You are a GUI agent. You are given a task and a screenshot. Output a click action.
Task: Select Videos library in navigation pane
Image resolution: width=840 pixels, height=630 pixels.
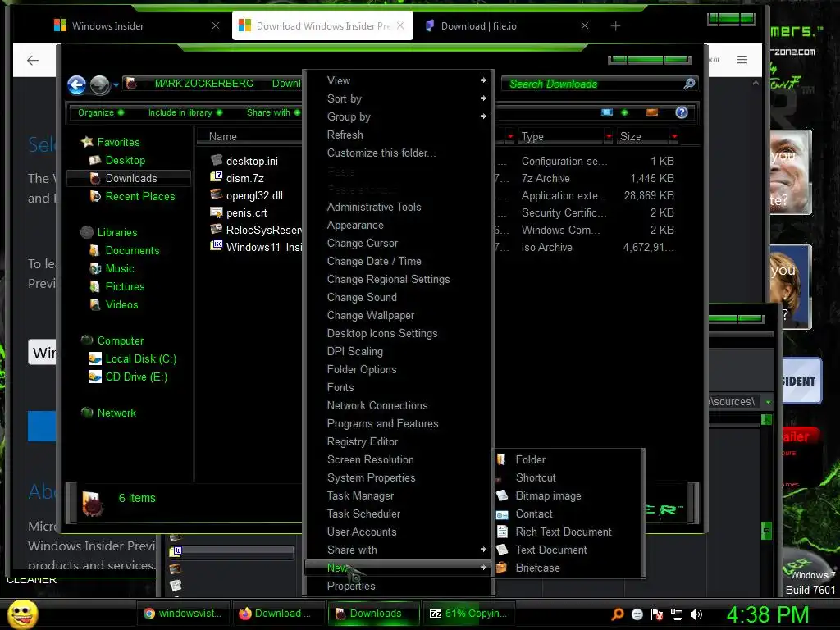(121, 304)
